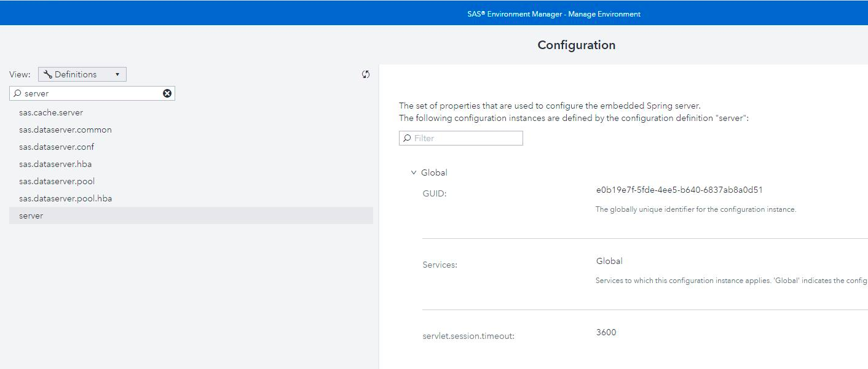Image resolution: width=868 pixels, height=369 pixels.
Task: Click the SAS Environment Manager title bar text
Action: 553,14
